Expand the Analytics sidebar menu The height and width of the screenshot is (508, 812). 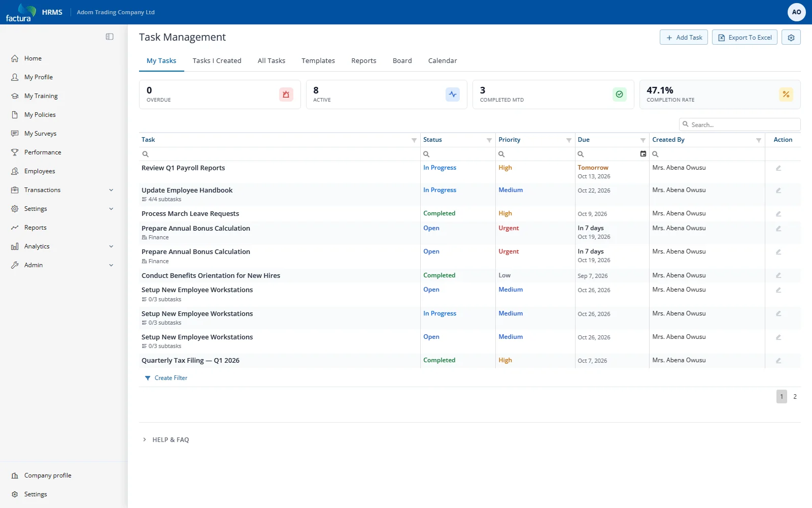pos(111,246)
